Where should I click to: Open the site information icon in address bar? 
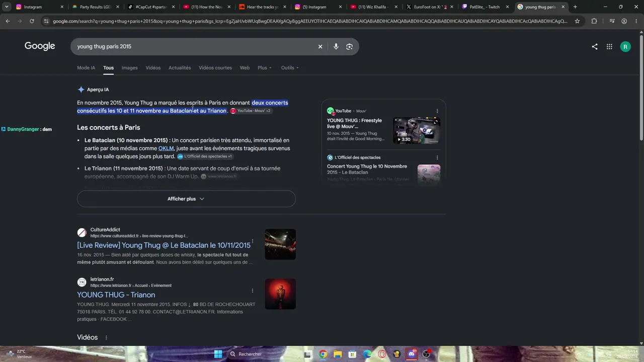[x=46, y=21]
